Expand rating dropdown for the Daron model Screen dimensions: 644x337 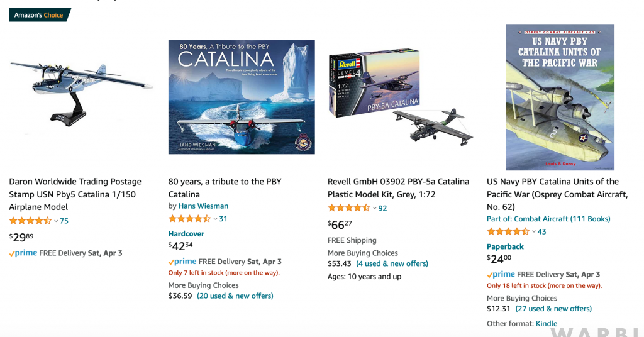pyautogui.click(x=56, y=221)
